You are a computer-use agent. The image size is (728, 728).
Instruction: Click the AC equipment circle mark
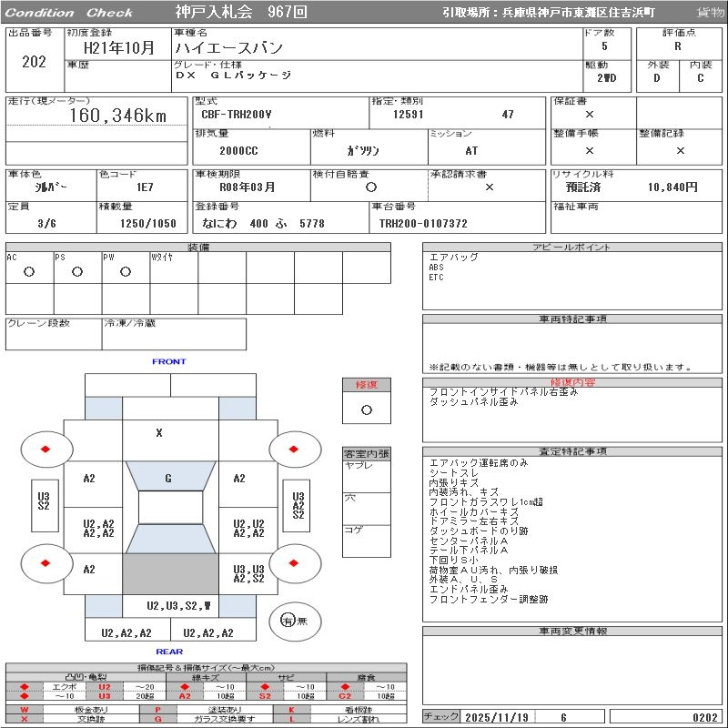[x=29, y=271]
